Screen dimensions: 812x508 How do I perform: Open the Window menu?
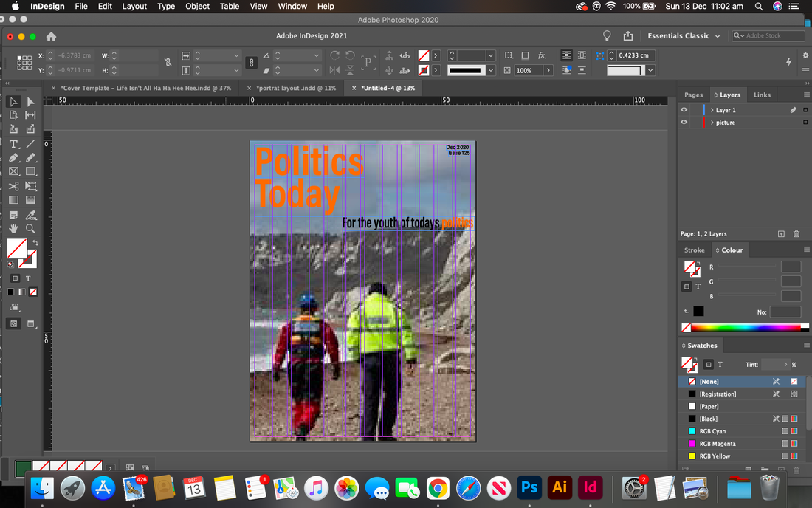(x=292, y=6)
